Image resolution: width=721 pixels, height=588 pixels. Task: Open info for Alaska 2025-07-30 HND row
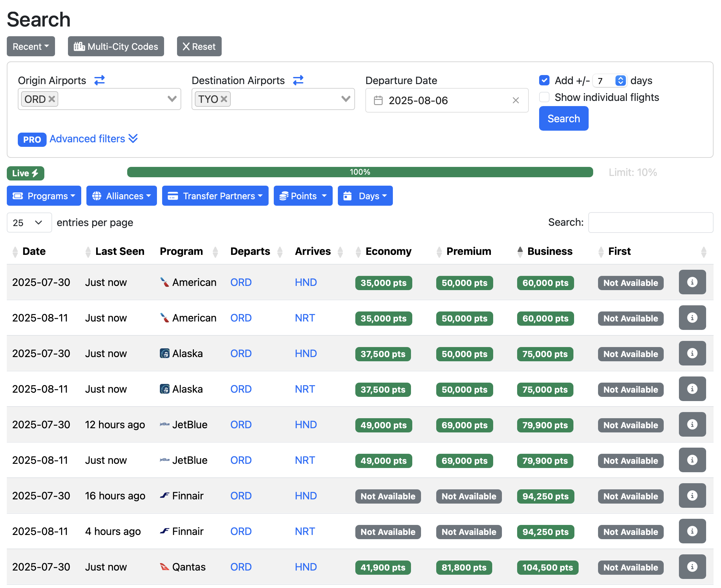(x=692, y=353)
